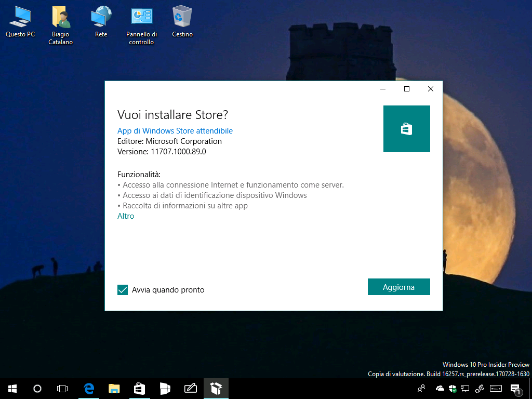Minimize the Store installer dialog
Screen dimensions: 532x399
point(383,89)
